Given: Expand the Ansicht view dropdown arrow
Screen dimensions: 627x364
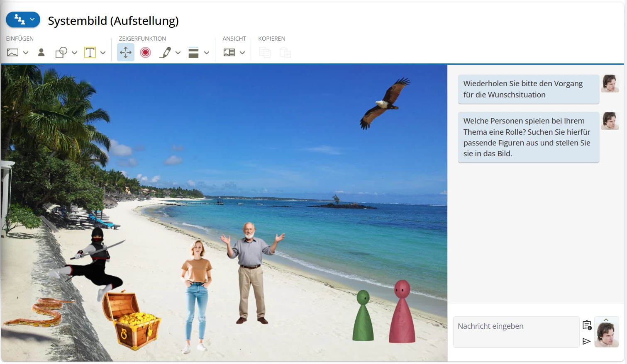Looking at the screenshot, I should tap(242, 53).
